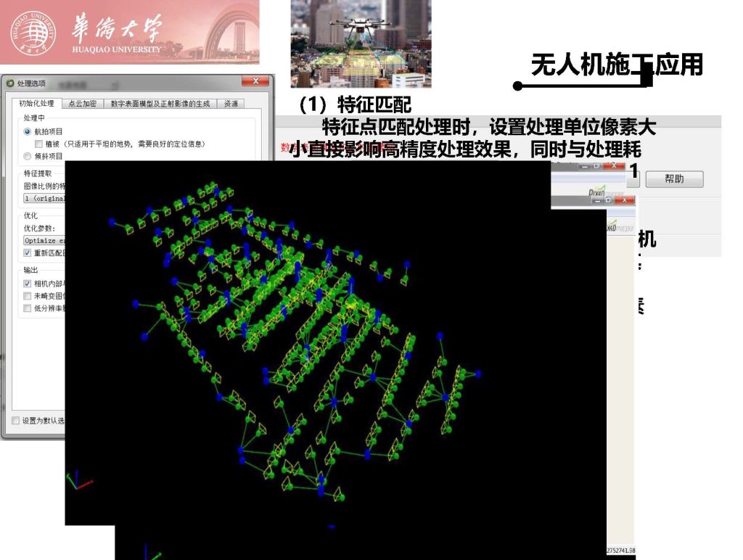The width and height of the screenshot is (743, 560).
Task: Enable the 植被 checkbox
Action: [x=38, y=144]
